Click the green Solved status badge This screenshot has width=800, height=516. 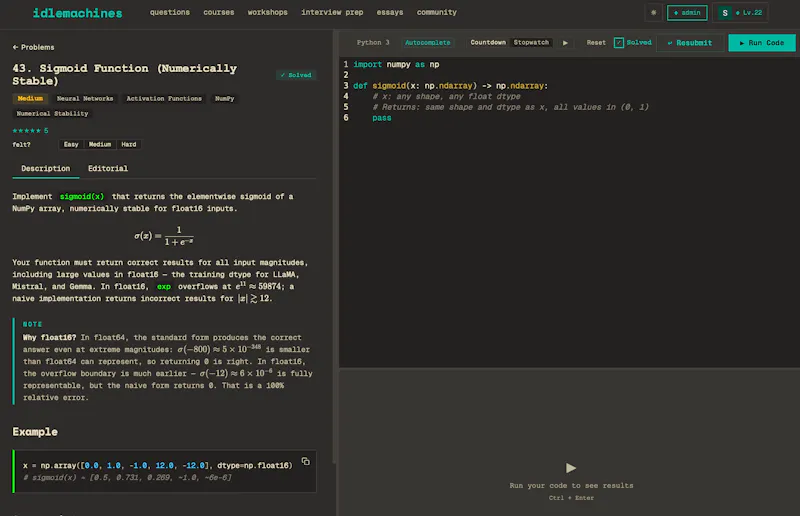(296, 75)
